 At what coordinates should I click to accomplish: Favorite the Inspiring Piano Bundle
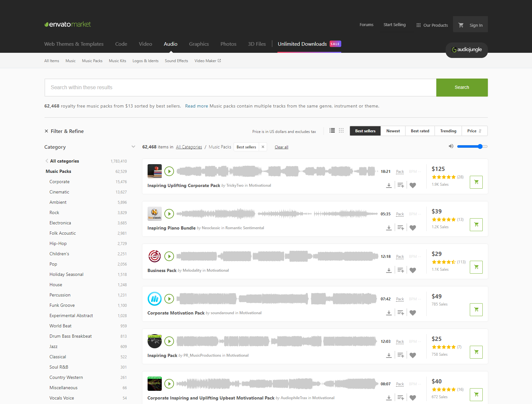pos(413,227)
